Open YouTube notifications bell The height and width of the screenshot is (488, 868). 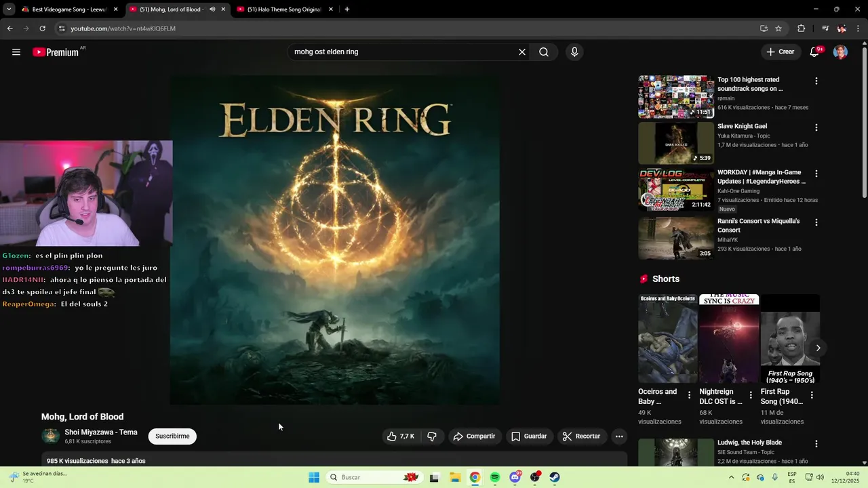click(x=814, y=52)
